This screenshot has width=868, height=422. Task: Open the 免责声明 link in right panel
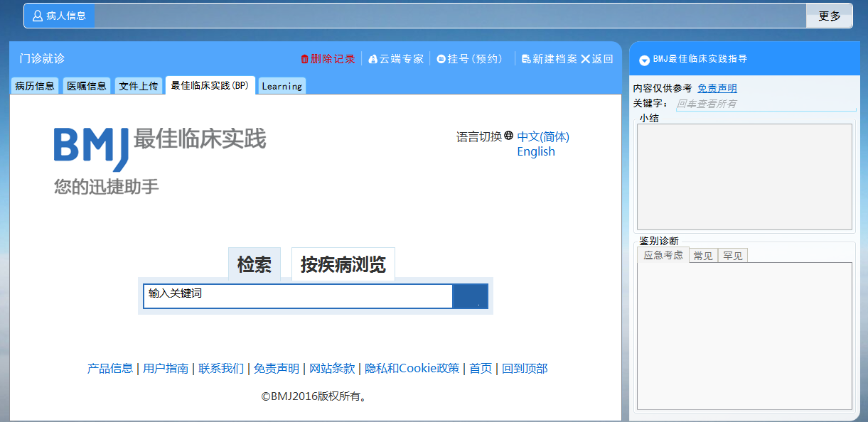[x=717, y=89]
